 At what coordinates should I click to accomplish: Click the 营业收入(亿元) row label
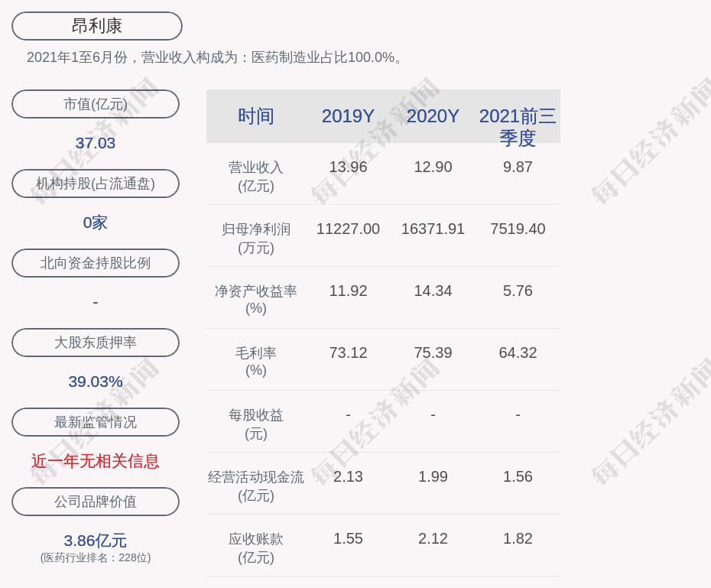(255, 176)
